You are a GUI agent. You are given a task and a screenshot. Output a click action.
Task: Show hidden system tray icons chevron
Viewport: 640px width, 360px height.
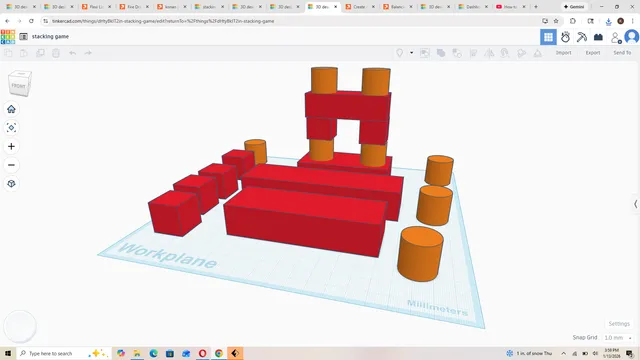coord(564,353)
